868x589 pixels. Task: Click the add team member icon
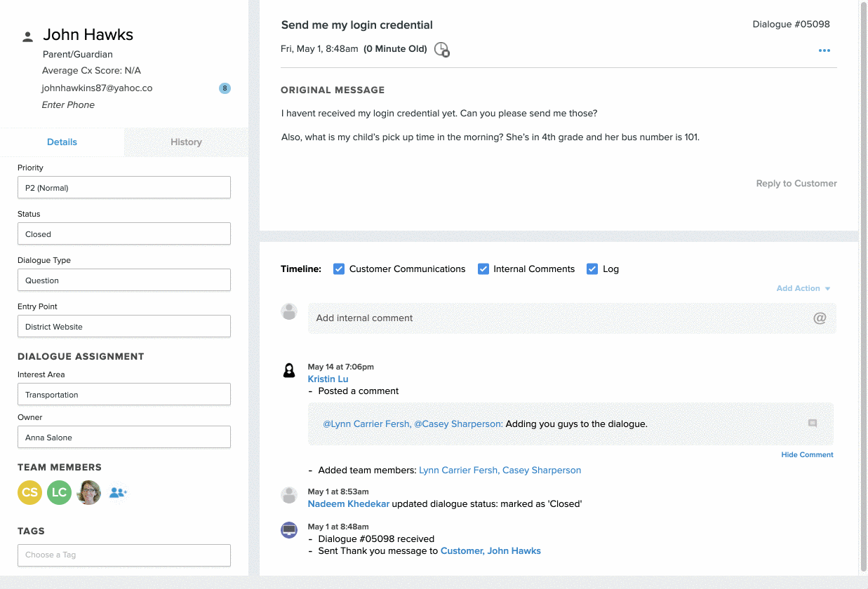coord(118,493)
